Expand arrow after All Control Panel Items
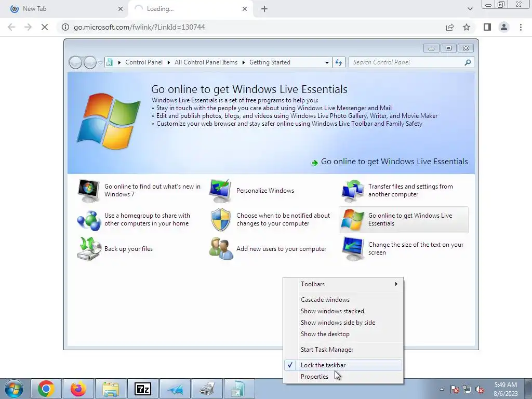 click(x=244, y=62)
